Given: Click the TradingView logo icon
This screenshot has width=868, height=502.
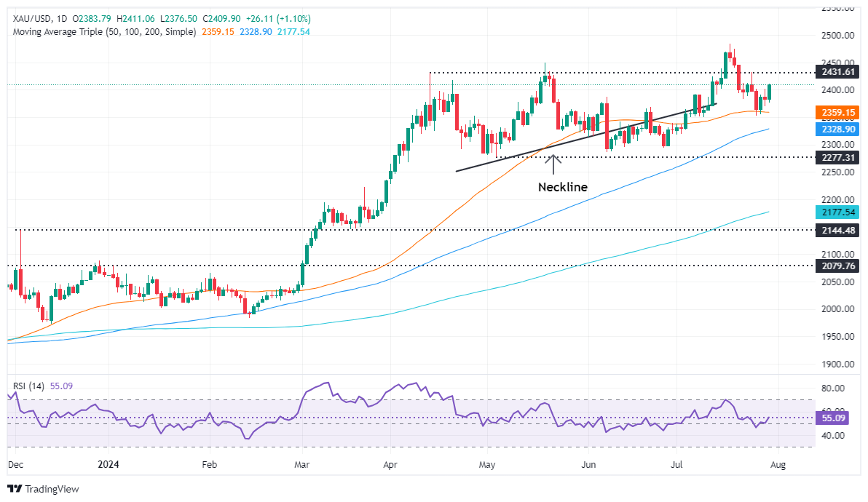Looking at the screenshot, I should coord(15,489).
